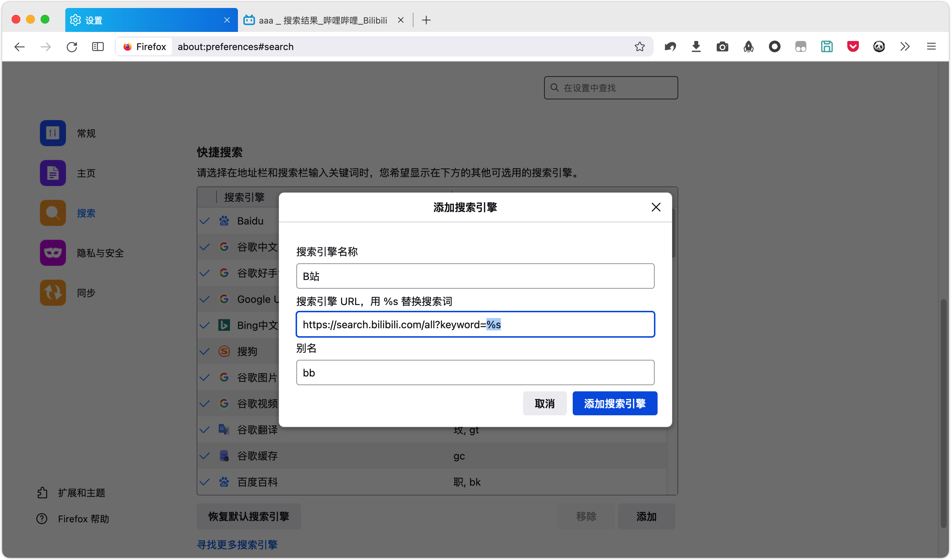Click the green floppy disk save icon

click(827, 46)
